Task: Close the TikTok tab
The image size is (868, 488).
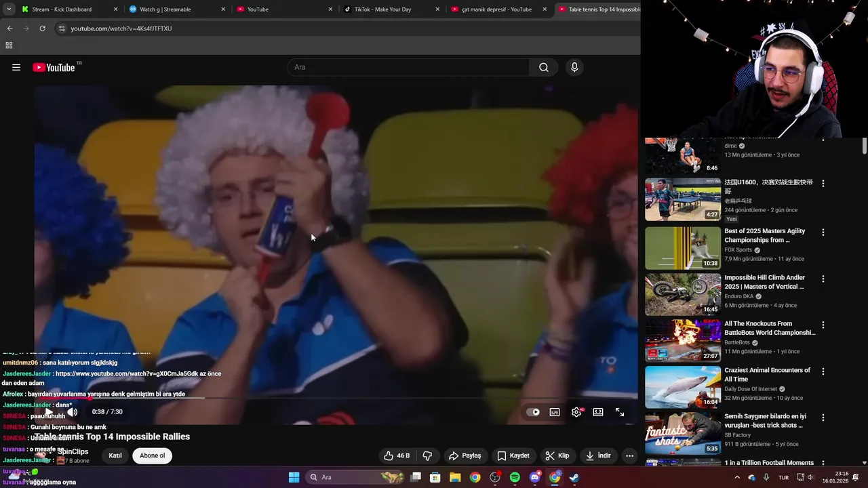Action: point(437,9)
